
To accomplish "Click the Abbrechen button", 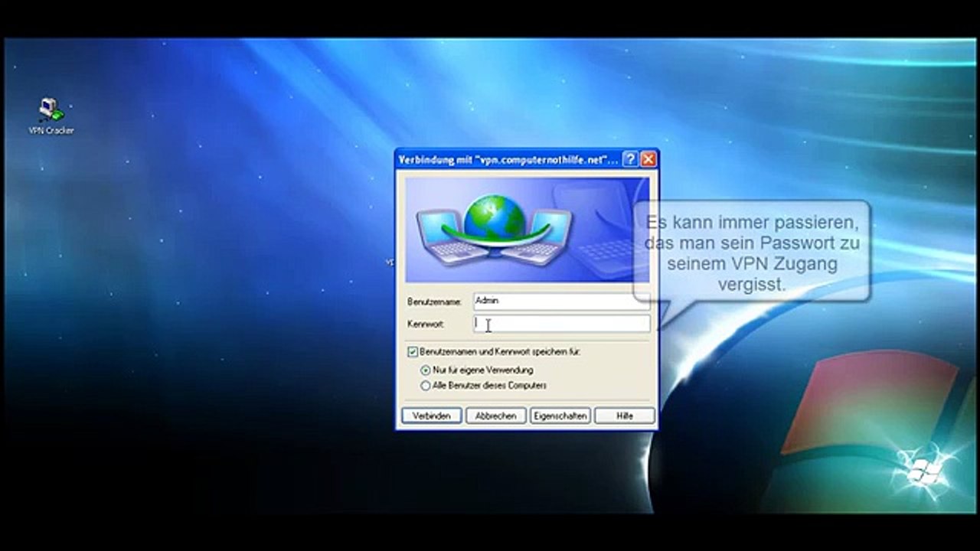I will click(x=495, y=416).
